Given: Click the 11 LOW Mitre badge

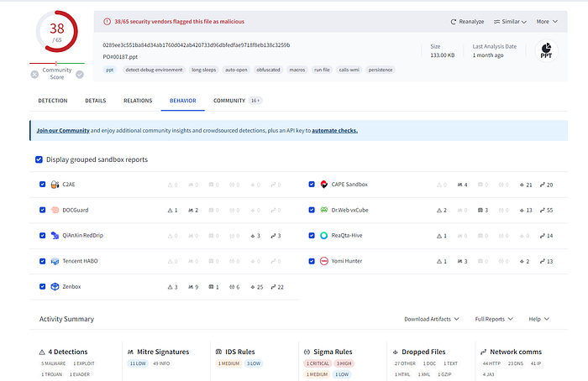Looking at the screenshot, I should (138, 363).
